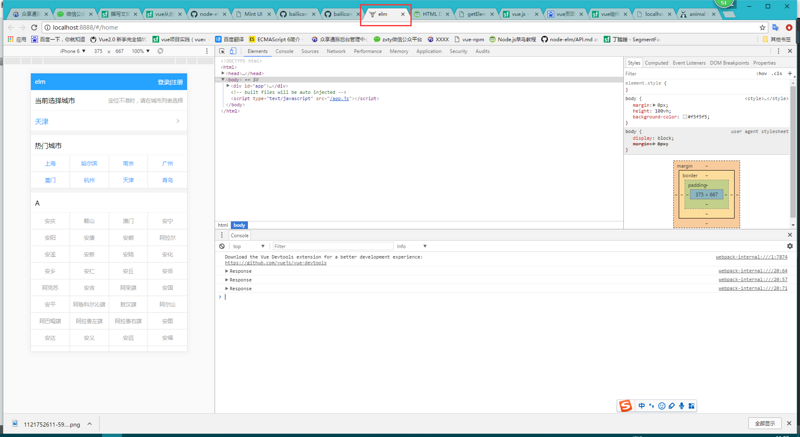Close the DevTools panel
This screenshot has height=437, width=800.
click(x=790, y=51)
